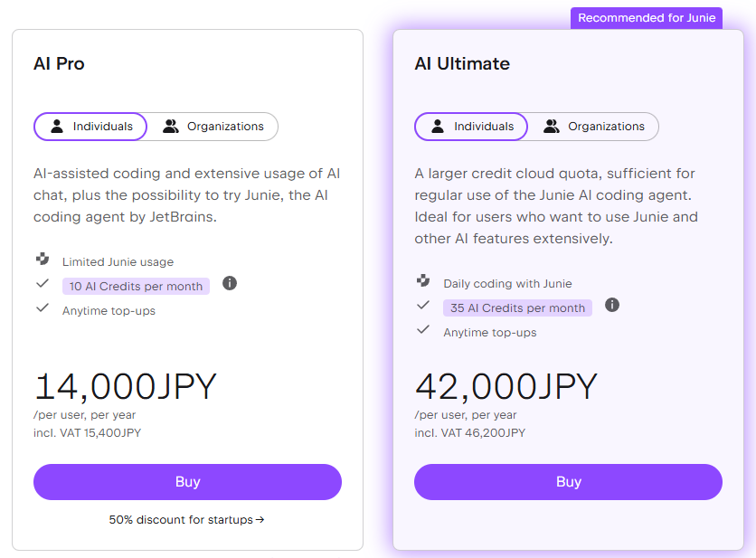This screenshot has width=756, height=558.
Task: Click group icon in AI Ultimate Organizations
Action: pos(552,127)
